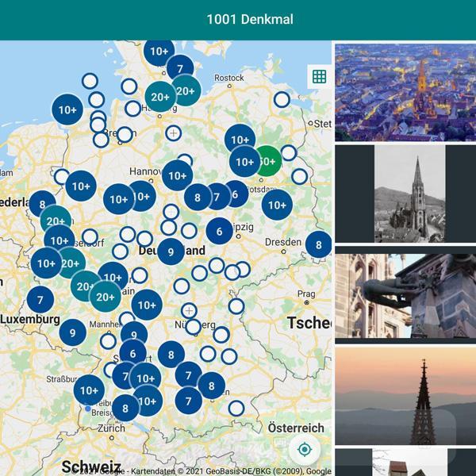Tap the plus marker above Nürnberg
This screenshot has width=476, height=476.
point(189,310)
